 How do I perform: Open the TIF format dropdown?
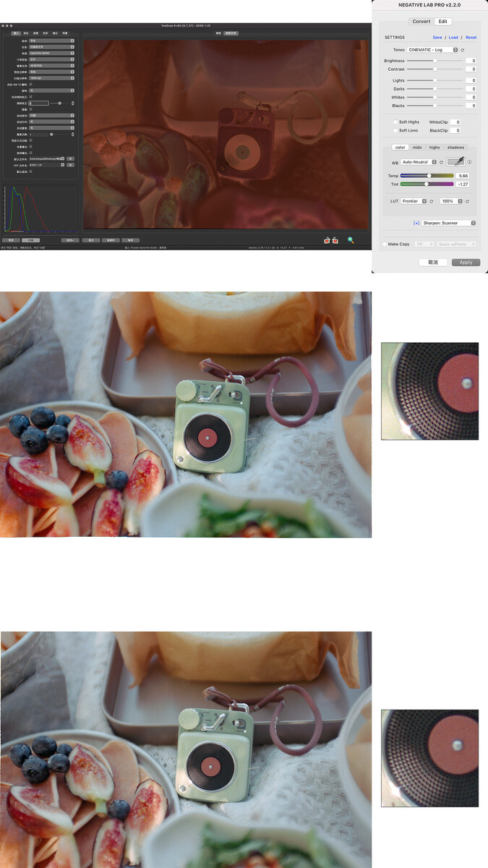[423, 244]
